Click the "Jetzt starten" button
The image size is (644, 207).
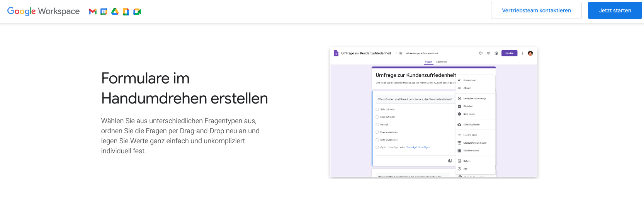coord(615,10)
